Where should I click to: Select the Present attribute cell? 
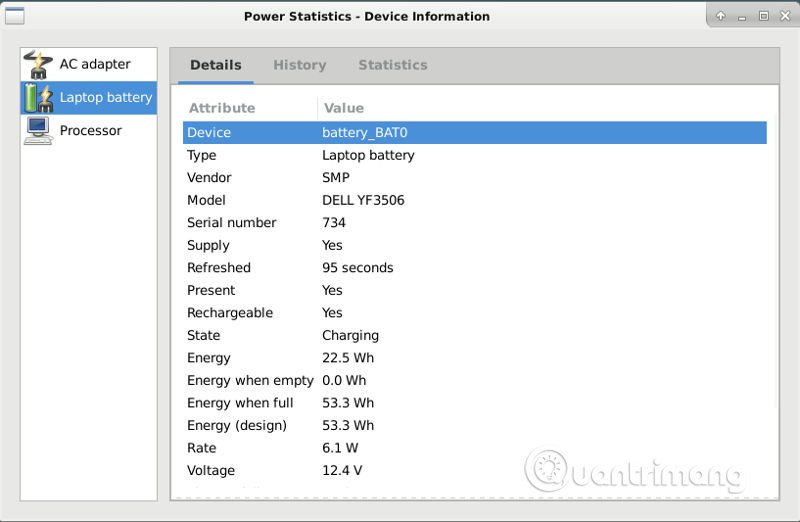(211, 290)
